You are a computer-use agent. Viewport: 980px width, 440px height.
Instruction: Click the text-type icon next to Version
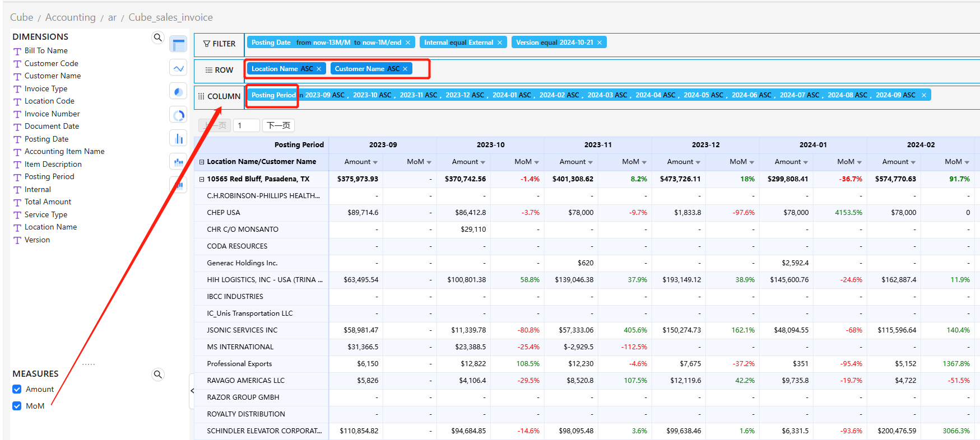click(x=17, y=240)
